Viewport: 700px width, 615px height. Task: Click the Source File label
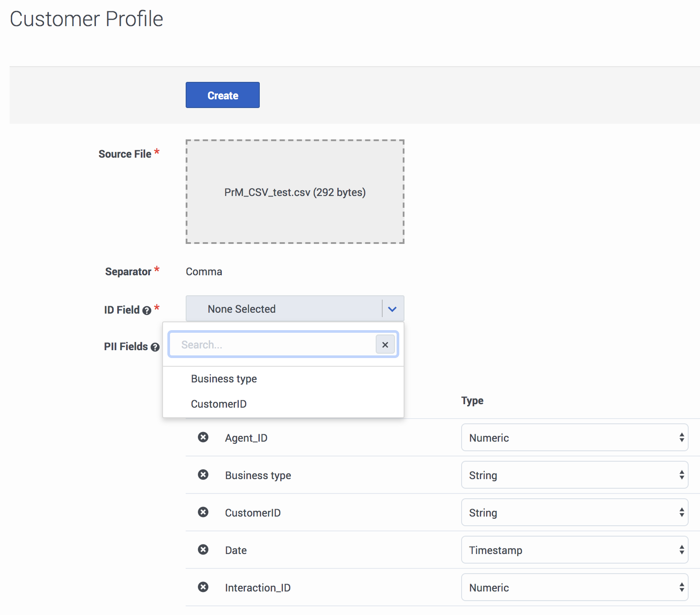click(125, 154)
